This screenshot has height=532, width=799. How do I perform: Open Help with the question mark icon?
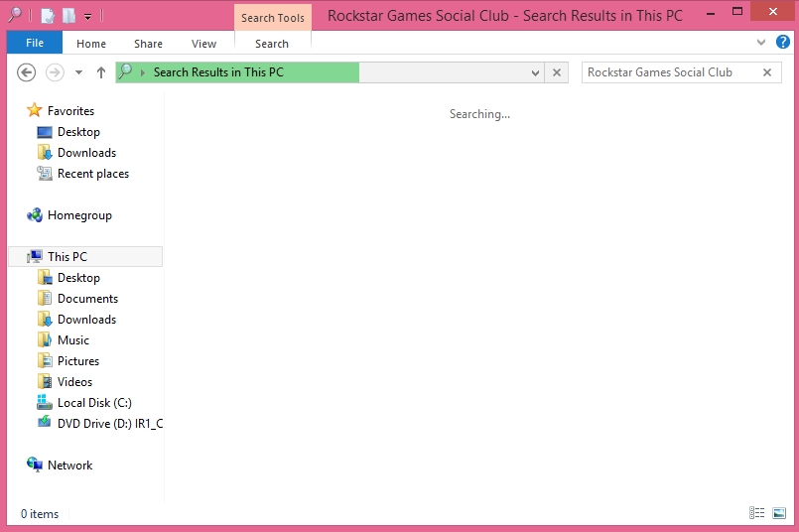[783, 42]
